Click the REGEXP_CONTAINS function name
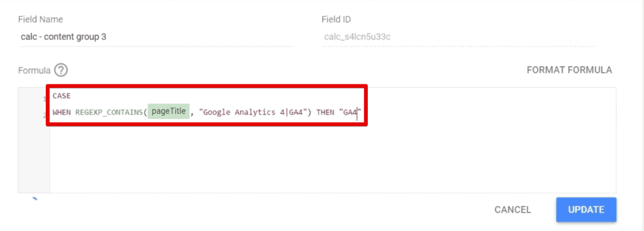644x231 pixels. [x=109, y=112]
